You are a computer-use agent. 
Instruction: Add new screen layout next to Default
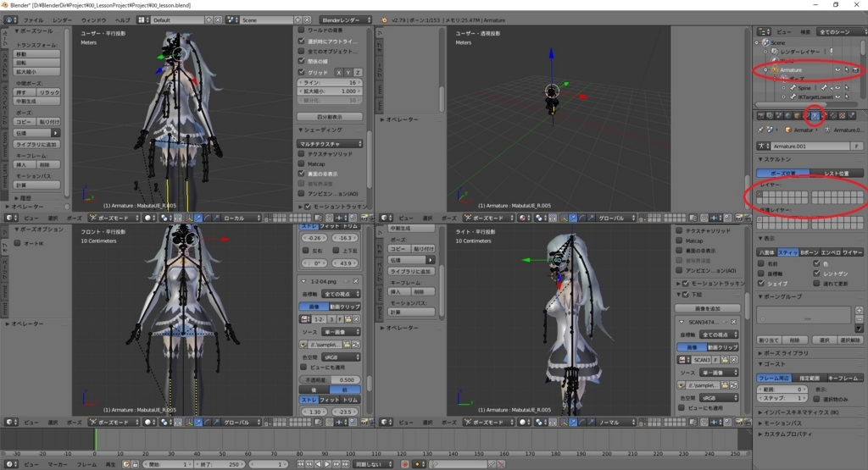pos(209,20)
